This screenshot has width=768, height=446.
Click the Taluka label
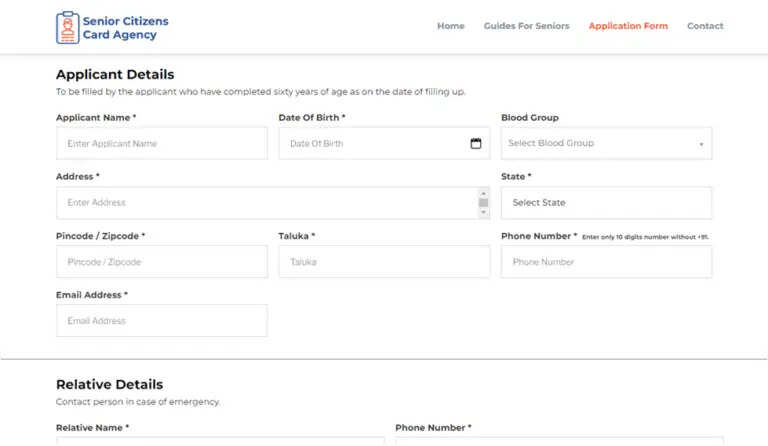(x=297, y=236)
